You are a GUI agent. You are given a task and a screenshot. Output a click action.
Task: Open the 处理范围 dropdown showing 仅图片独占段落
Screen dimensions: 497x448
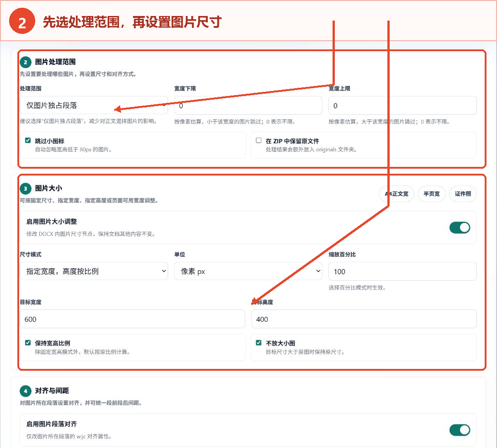coord(94,105)
